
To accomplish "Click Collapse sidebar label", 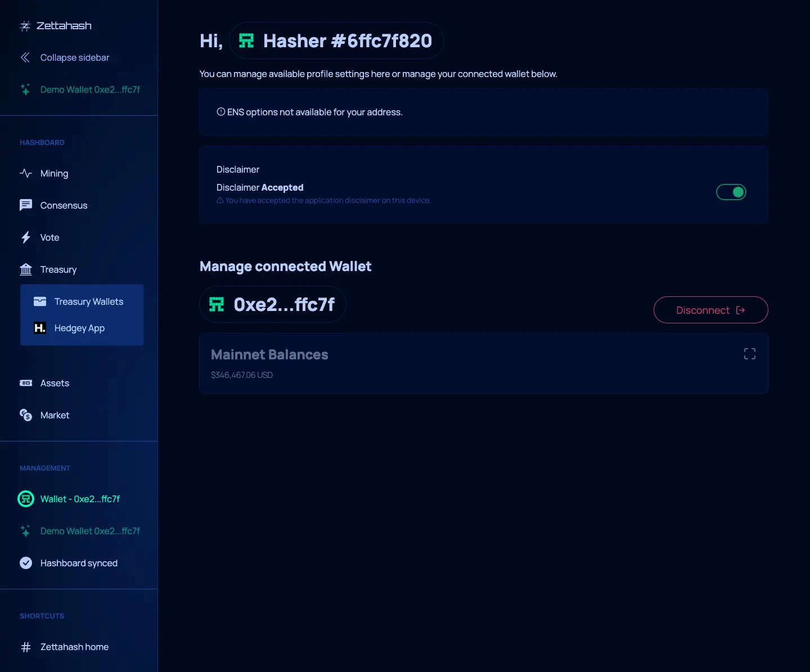I will 75,57.
